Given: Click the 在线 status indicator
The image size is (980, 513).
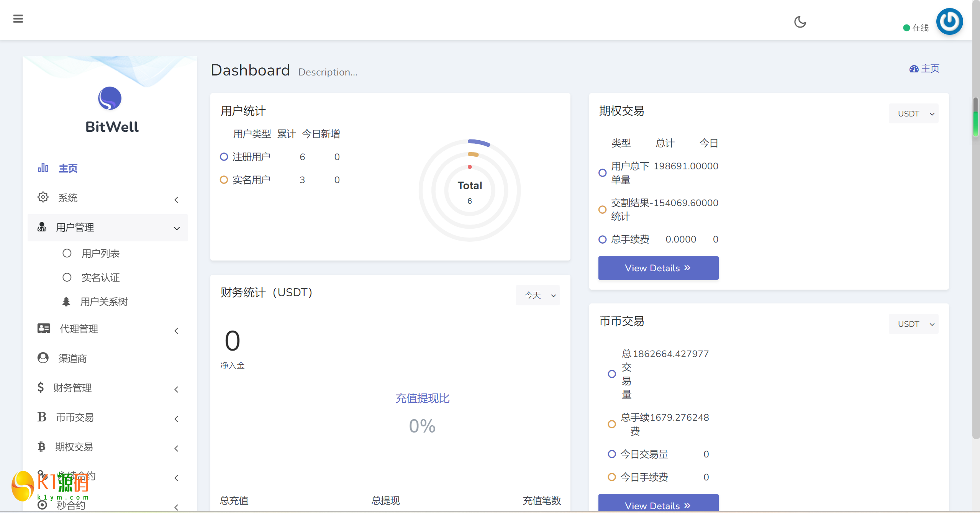Looking at the screenshot, I should coord(916,28).
